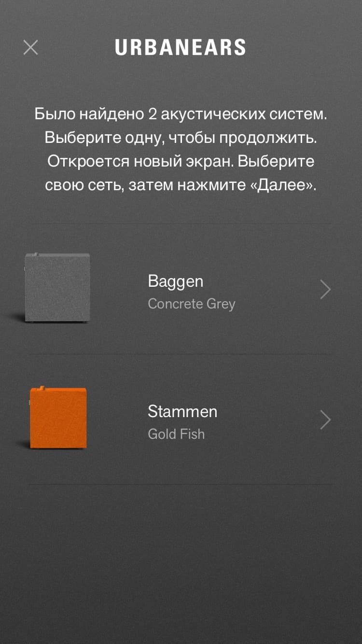Tap the 'Откроется новый экран' sentence
Screen dimensions: 362x644
(x=141, y=161)
